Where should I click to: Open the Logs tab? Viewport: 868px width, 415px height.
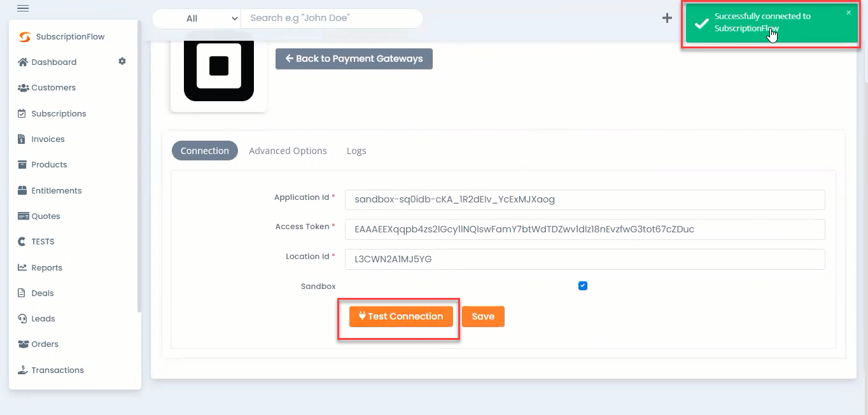coord(356,151)
